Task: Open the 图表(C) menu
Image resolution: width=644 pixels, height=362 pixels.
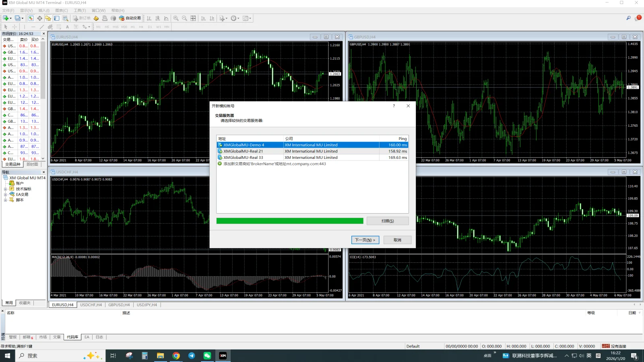Action: click(x=62, y=10)
